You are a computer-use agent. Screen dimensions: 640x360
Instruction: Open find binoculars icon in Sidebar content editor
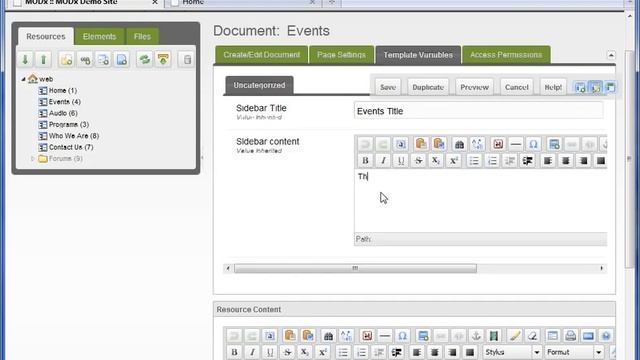[x=459, y=144]
